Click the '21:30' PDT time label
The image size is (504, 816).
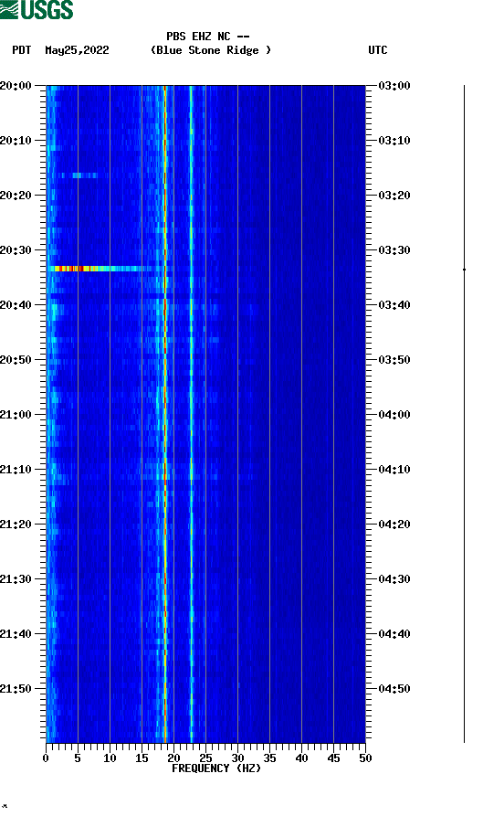click(x=16, y=579)
